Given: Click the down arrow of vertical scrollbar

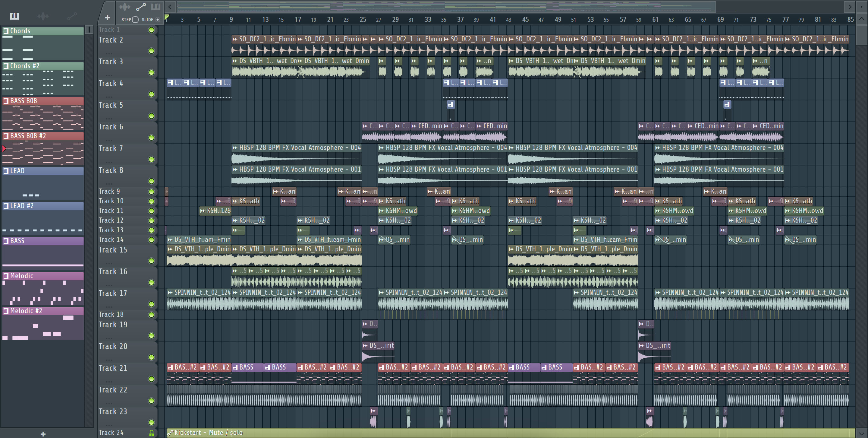Looking at the screenshot, I should tap(862, 433).
